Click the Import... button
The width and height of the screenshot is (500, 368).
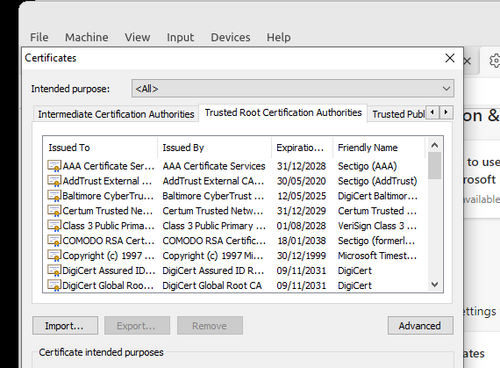click(65, 326)
